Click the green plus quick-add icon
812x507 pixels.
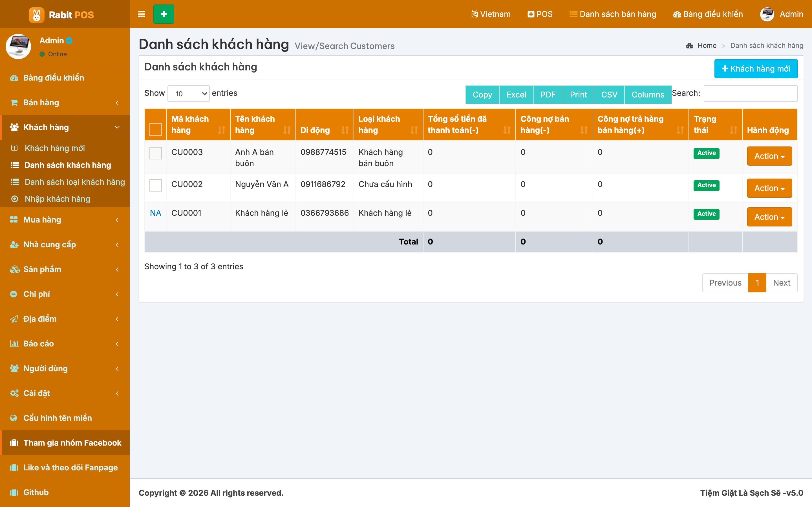pyautogui.click(x=164, y=14)
